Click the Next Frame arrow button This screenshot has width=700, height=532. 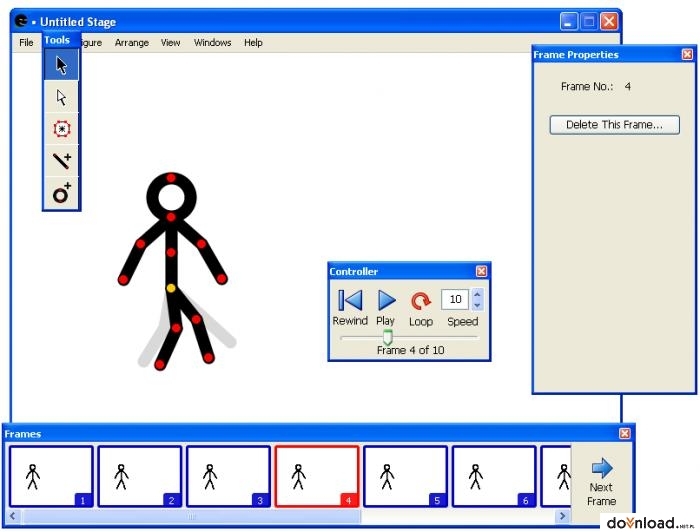point(602,482)
